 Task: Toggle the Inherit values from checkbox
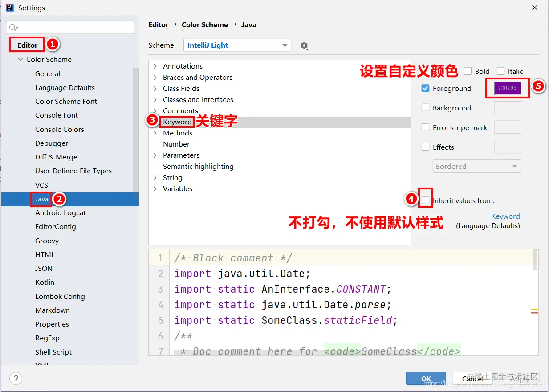[425, 200]
